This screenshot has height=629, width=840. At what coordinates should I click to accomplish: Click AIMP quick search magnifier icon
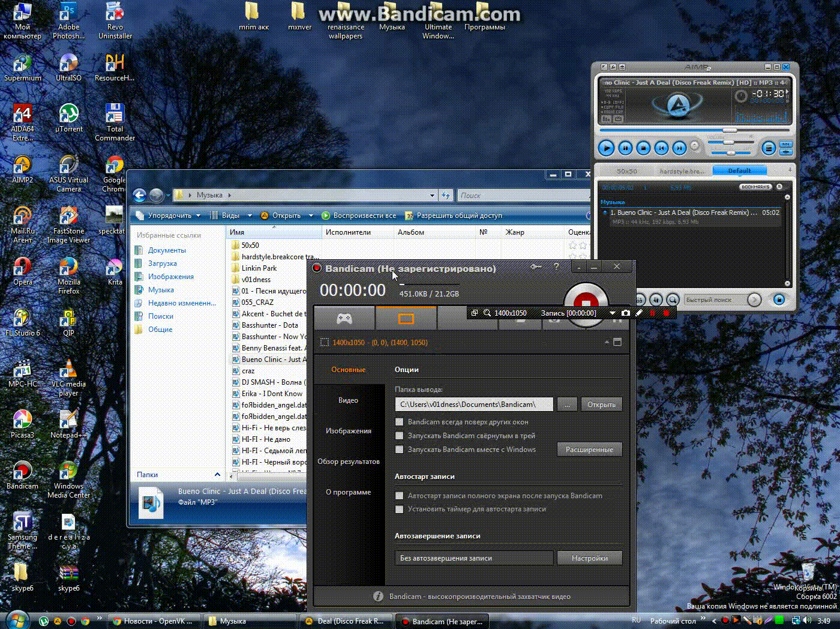pos(673,299)
